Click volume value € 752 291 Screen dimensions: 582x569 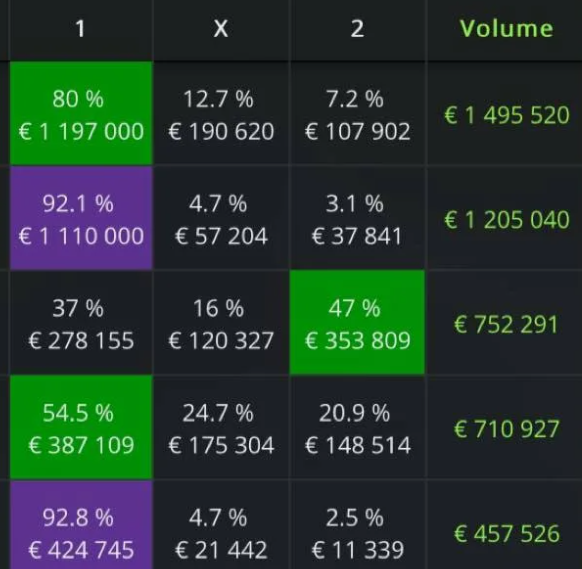tap(506, 324)
